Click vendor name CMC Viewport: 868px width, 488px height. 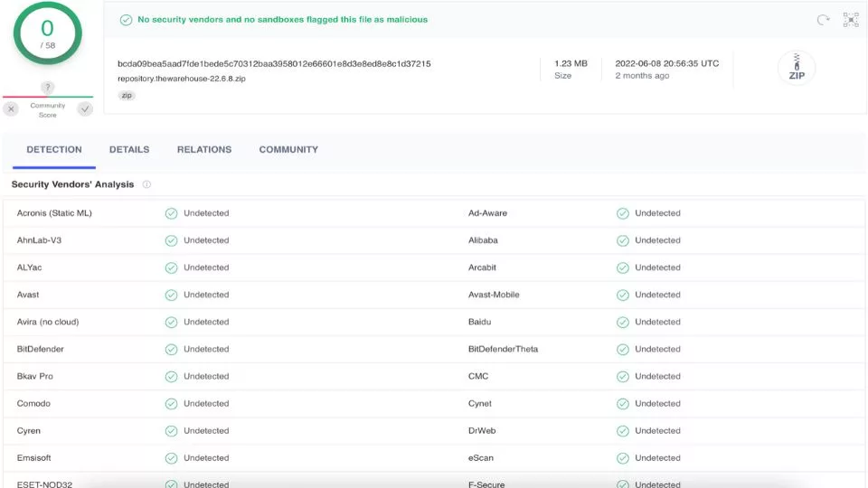pos(478,376)
